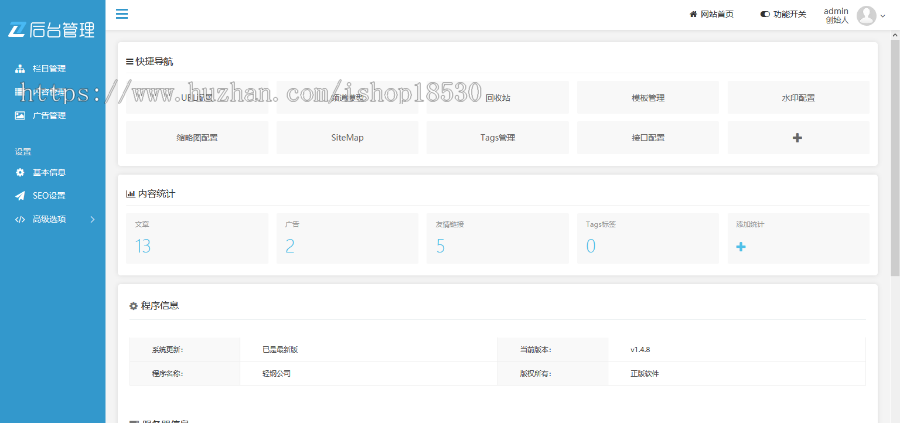Image resolution: width=900 pixels, height=423 pixels.
Task: Open the URL配置 shortcut tile
Action: (197, 98)
